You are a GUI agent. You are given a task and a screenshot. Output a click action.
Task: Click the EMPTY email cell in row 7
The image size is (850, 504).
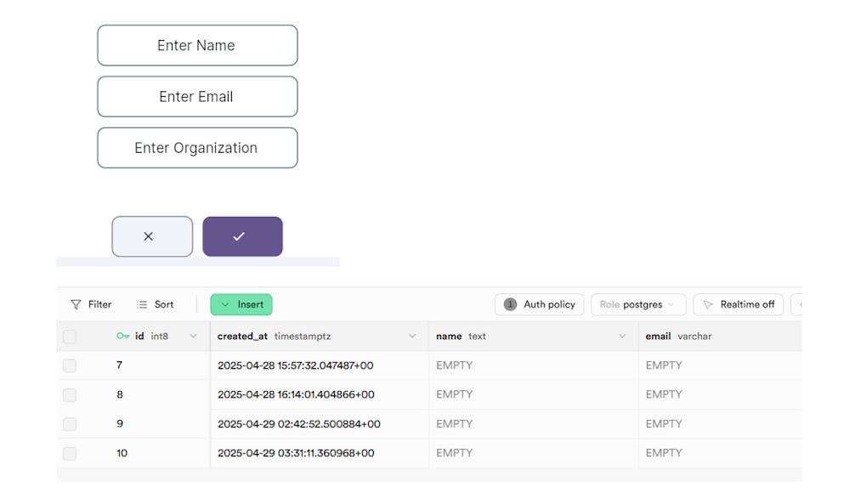click(720, 365)
